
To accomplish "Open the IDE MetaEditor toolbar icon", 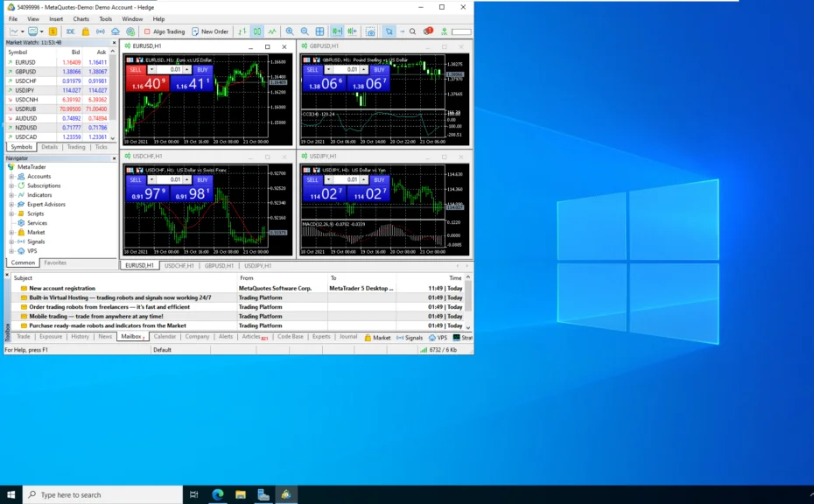I will [x=70, y=31].
